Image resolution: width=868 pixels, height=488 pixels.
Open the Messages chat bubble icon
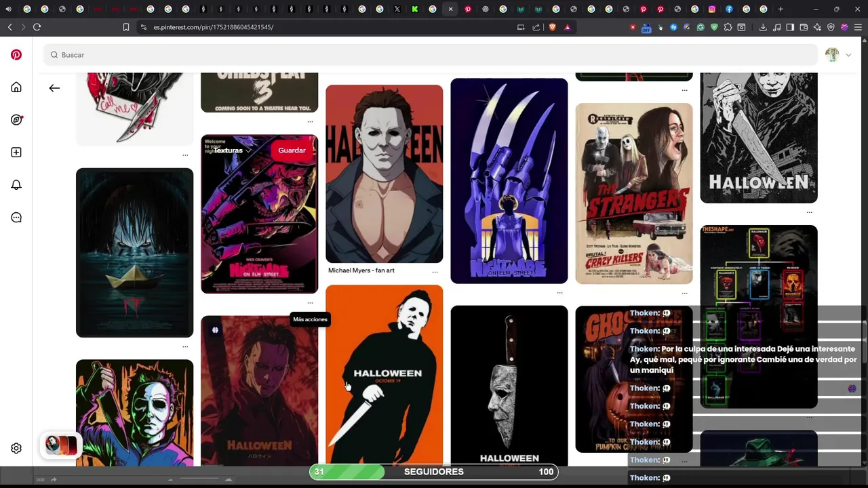[x=16, y=218]
